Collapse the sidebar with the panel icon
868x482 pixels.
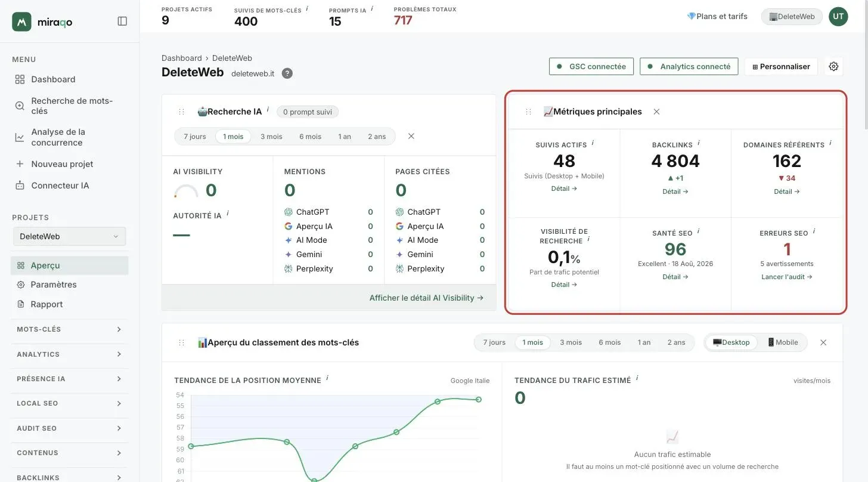pos(122,21)
